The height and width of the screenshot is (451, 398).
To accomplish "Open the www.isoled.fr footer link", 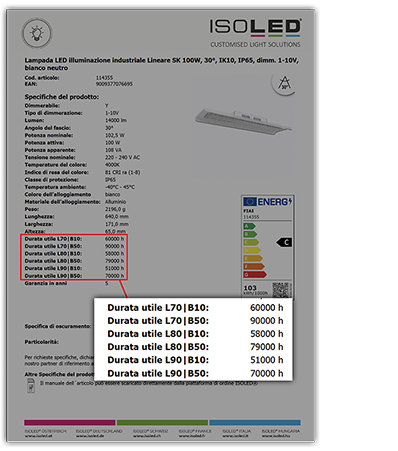I will coord(192,436).
